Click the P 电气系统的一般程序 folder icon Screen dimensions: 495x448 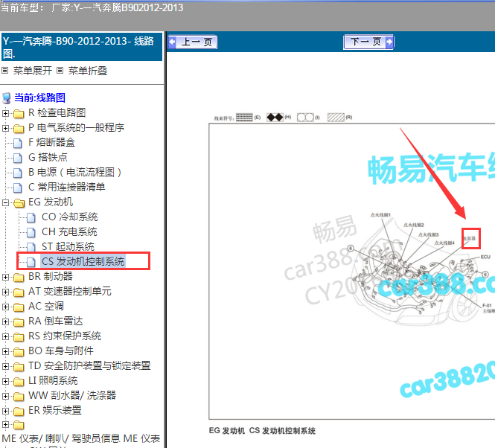[19, 128]
